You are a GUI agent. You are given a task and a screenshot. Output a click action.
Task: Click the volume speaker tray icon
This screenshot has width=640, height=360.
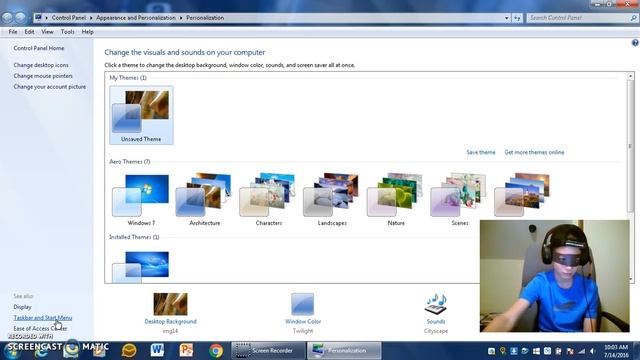point(593,351)
